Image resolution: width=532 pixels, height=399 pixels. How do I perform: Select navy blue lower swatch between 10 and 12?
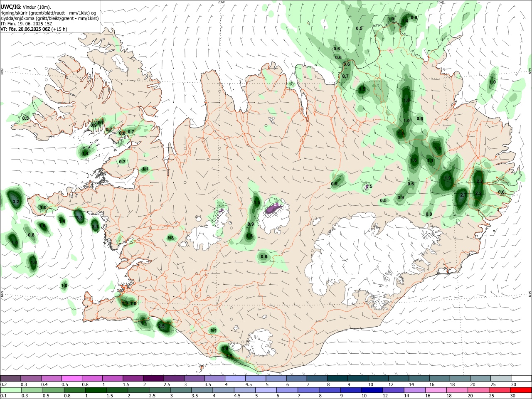click(371, 390)
